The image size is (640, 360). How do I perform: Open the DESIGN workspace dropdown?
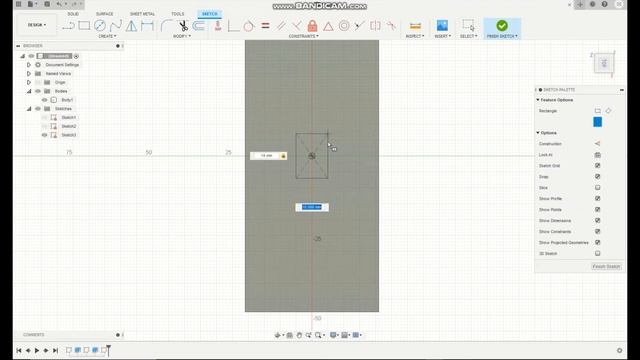[x=37, y=25]
